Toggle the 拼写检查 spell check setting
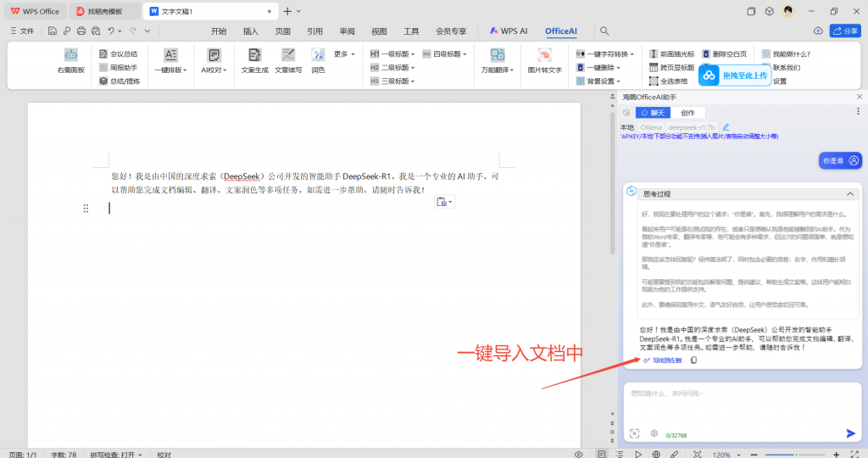Viewport: 868px width, 458px height. coord(116,454)
